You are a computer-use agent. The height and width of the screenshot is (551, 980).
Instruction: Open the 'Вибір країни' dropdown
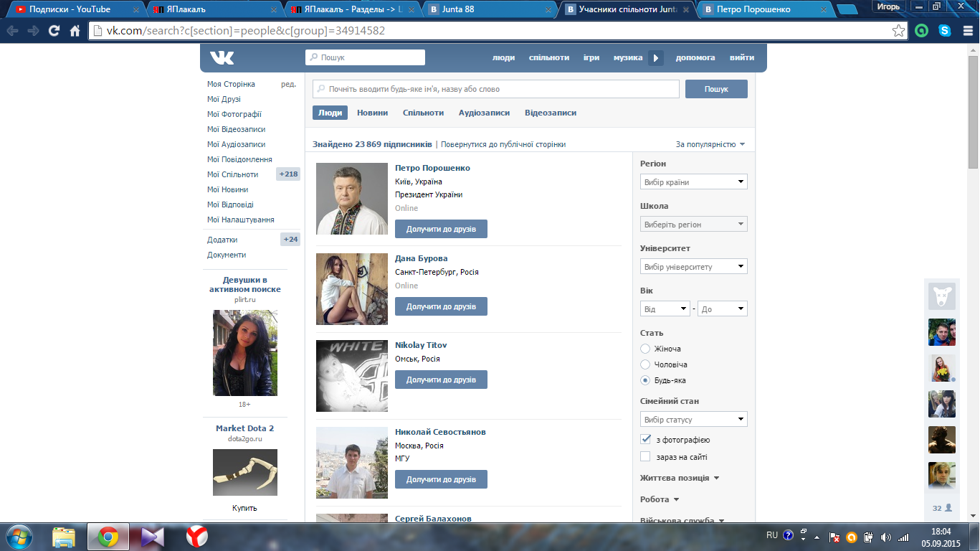tap(694, 182)
